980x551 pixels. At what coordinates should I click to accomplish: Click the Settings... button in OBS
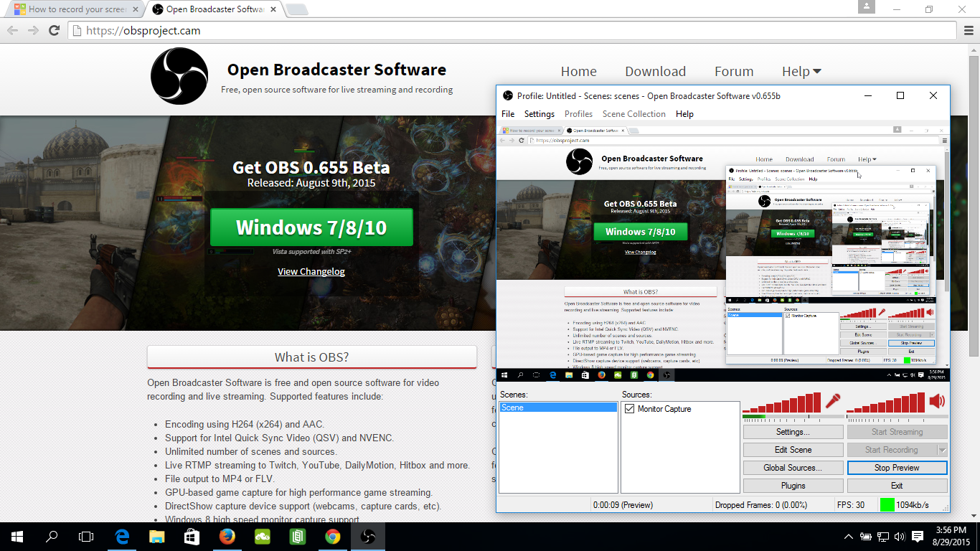coord(793,432)
